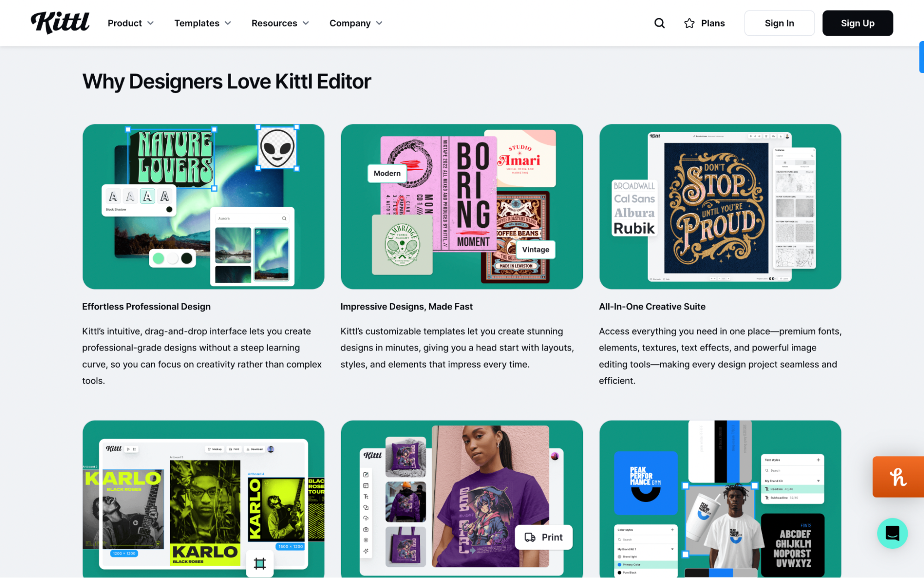Image resolution: width=924 pixels, height=578 pixels.
Task: Click the Kittl logo in header
Action: click(x=60, y=23)
